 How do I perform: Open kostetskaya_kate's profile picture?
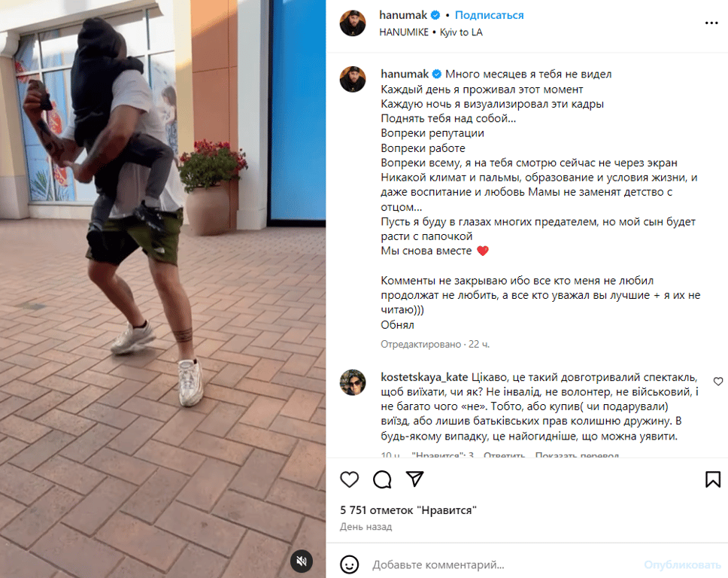[x=353, y=382]
